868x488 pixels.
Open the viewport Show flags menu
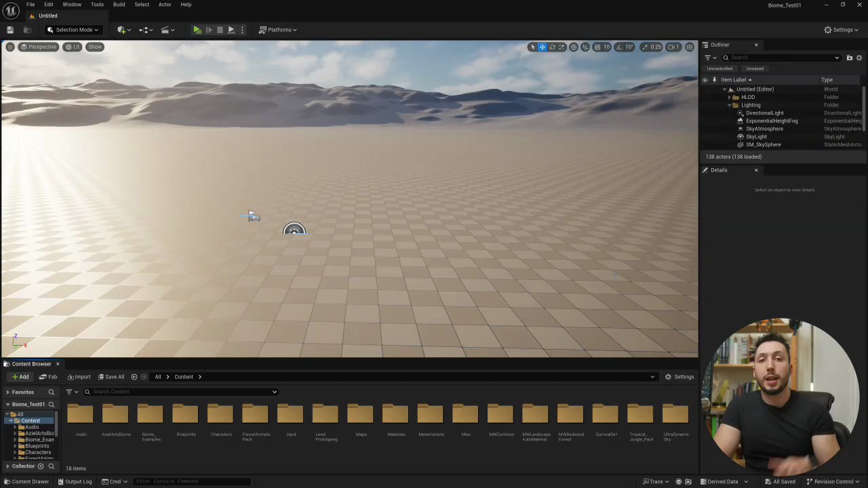pos(95,47)
